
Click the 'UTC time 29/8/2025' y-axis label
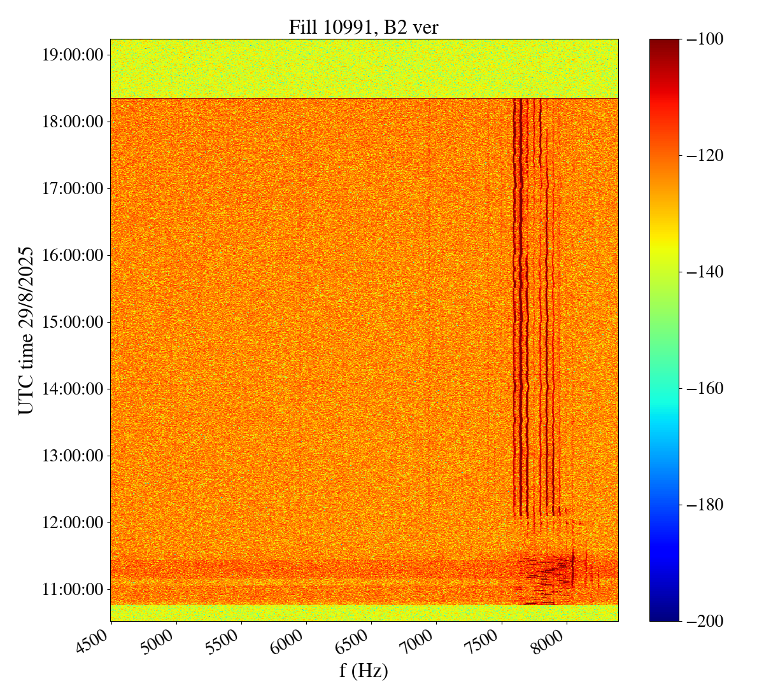tap(26, 330)
